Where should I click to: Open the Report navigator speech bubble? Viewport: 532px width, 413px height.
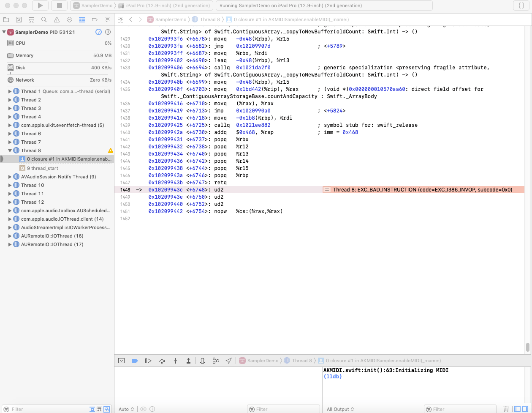point(107,19)
